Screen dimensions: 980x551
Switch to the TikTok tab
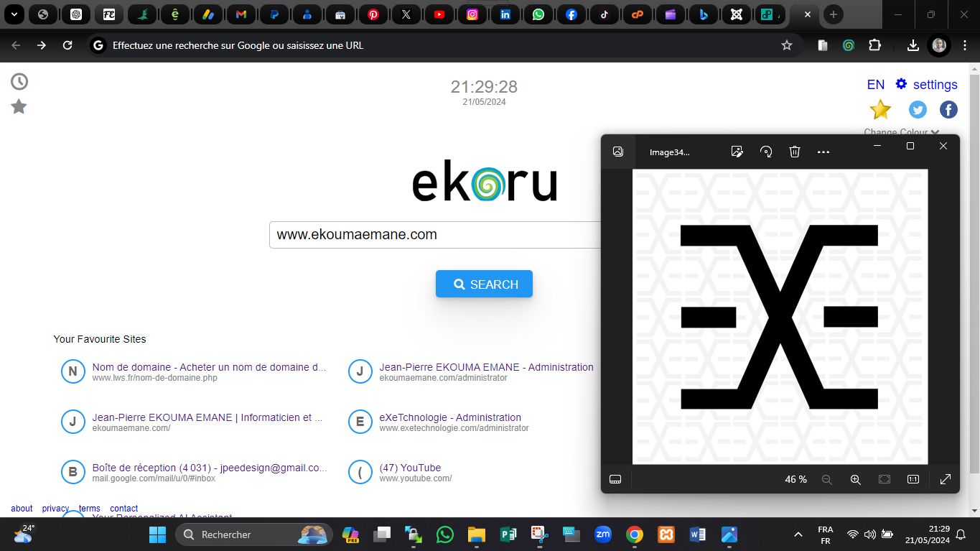(605, 14)
